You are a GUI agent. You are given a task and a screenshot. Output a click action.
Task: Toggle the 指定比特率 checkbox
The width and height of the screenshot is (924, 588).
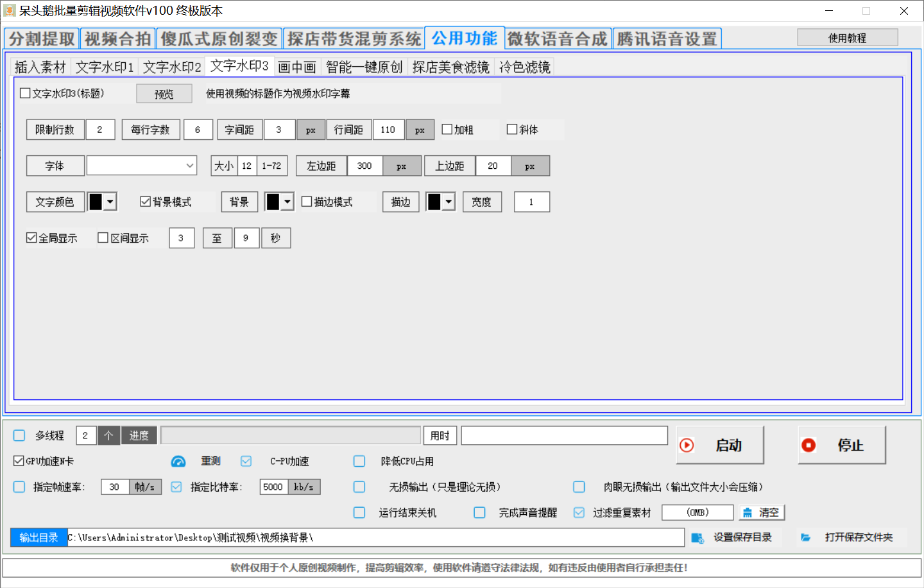(176, 487)
